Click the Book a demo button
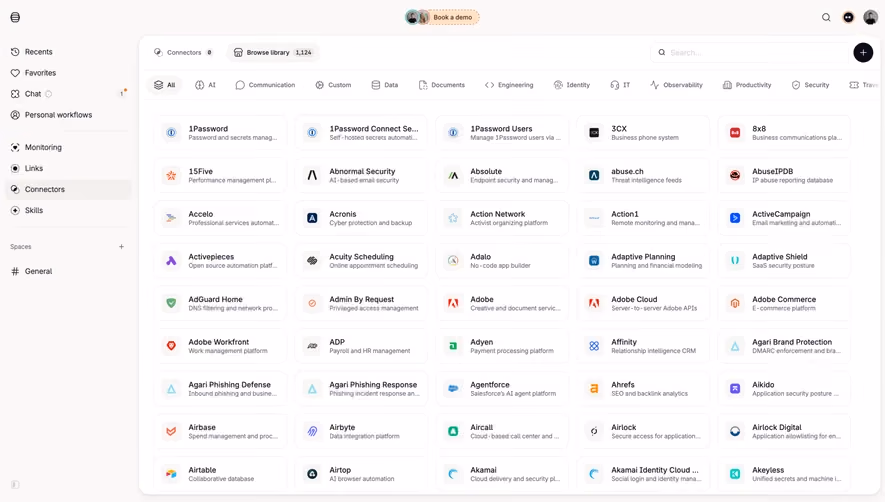Screen dimensions: 885x502 pos(453,18)
